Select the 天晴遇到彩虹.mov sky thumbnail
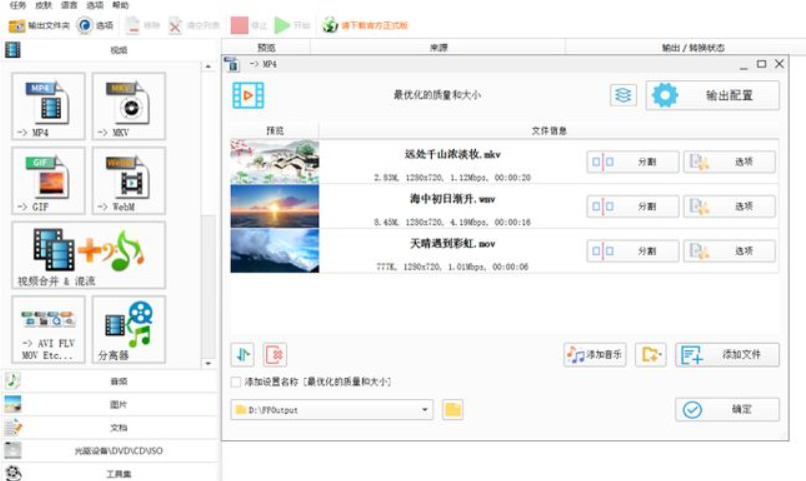The image size is (806, 481). pyautogui.click(x=274, y=251)
